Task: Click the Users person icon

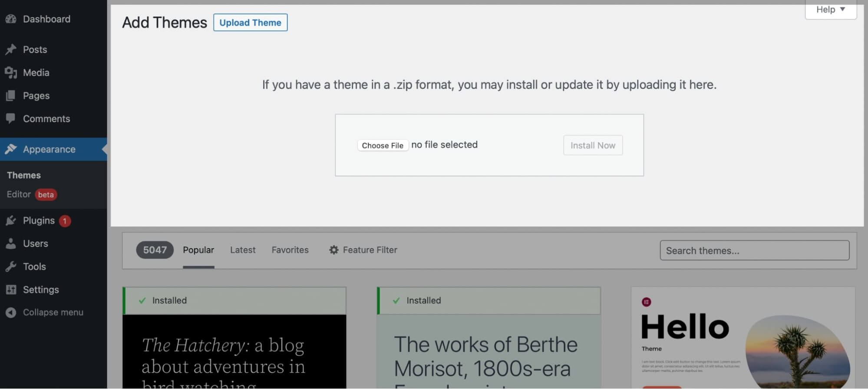Action: (x=11, y=244)
